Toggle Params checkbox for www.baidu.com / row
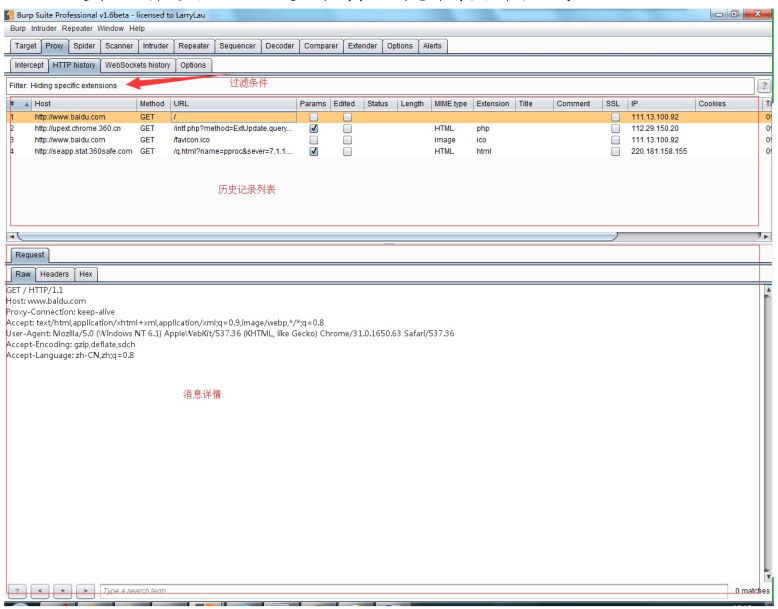Image resolution: width=778 pixels, height=609 pixels. coord(314,117)
